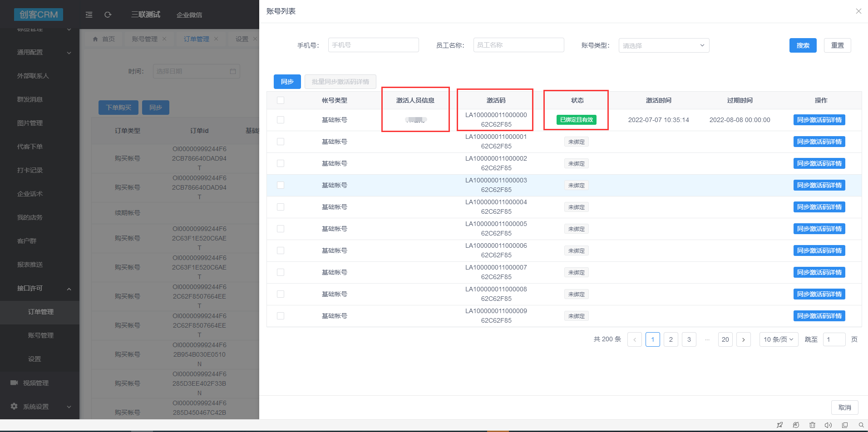Click 同步激活码详情 for code LA100000011000009

click(819, 316)
